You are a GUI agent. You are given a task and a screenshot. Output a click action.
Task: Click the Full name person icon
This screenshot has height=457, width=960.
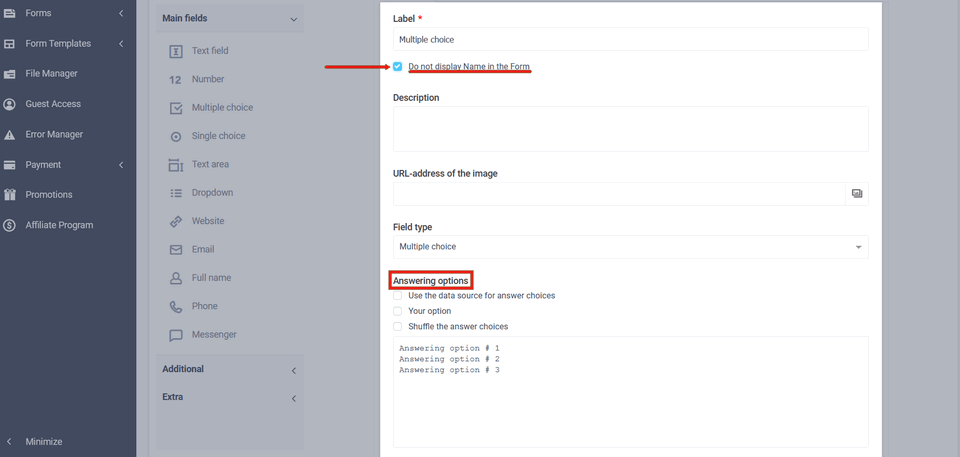pos(176,278)
